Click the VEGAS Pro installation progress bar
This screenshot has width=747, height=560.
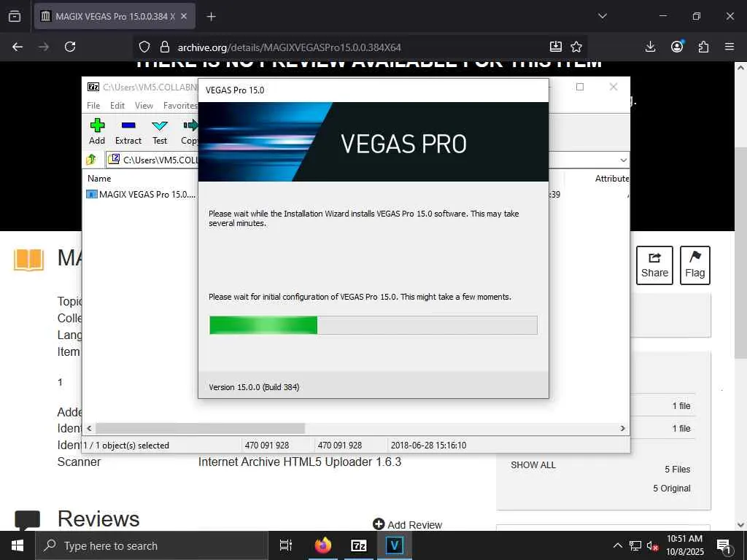click(373, 325)
